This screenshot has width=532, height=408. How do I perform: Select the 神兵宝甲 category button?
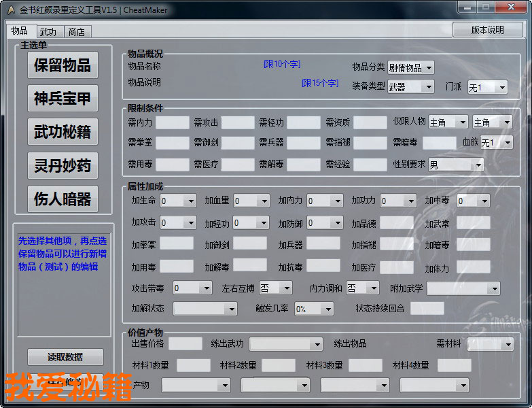tap(63, 99)
